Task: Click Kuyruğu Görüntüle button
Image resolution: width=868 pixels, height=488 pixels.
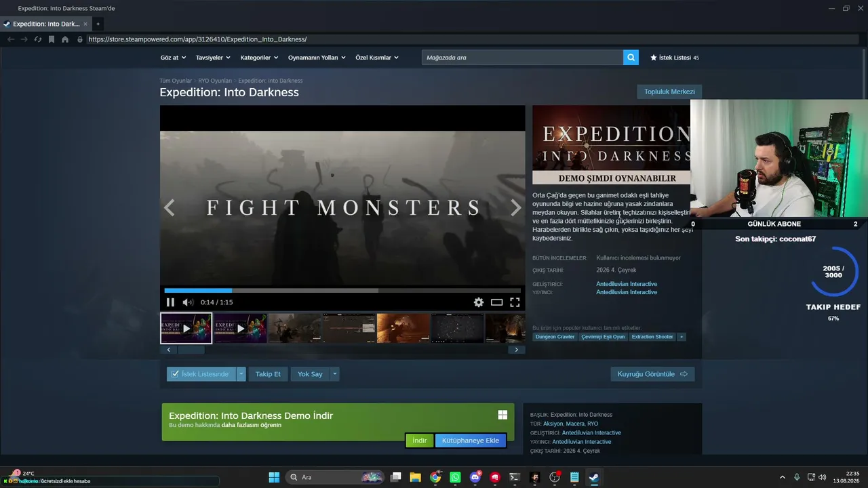Action: pyautogui.click(x=652, y=374)
